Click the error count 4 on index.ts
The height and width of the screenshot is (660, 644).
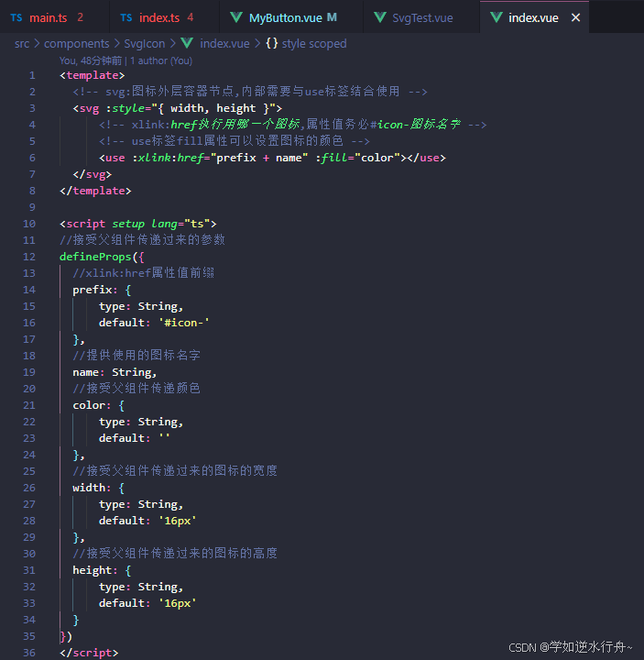pyautogui.click(x=191, y=17)
